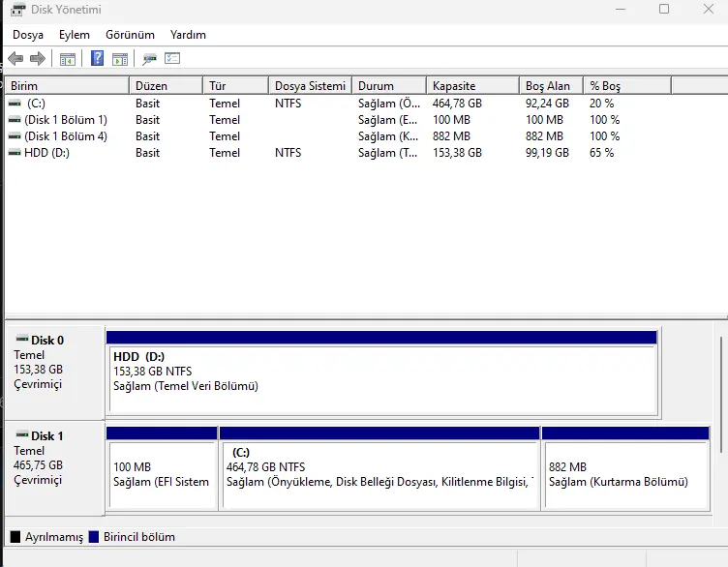Open Help via blue question mark icon

pos(97,58)
